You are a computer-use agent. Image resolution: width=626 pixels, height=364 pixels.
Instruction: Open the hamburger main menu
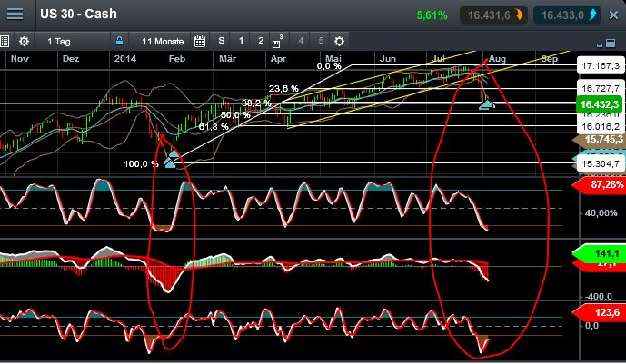(15, 14)
